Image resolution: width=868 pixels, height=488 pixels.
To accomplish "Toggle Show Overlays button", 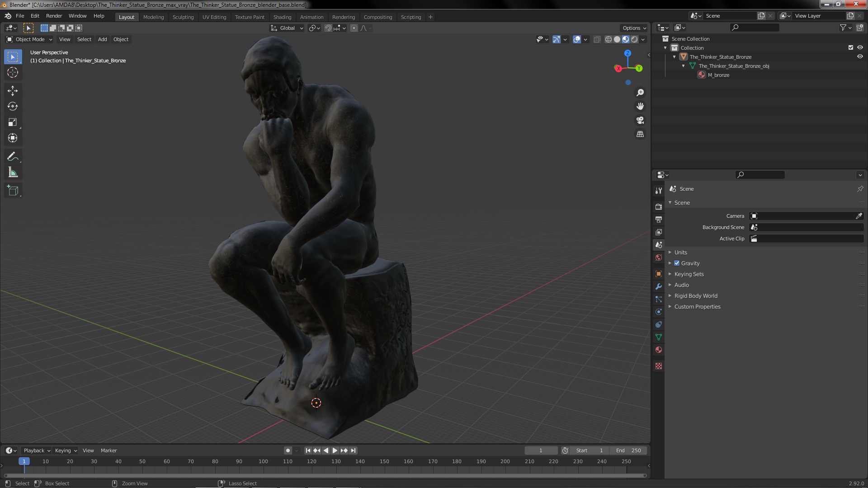I will point(577,40).
